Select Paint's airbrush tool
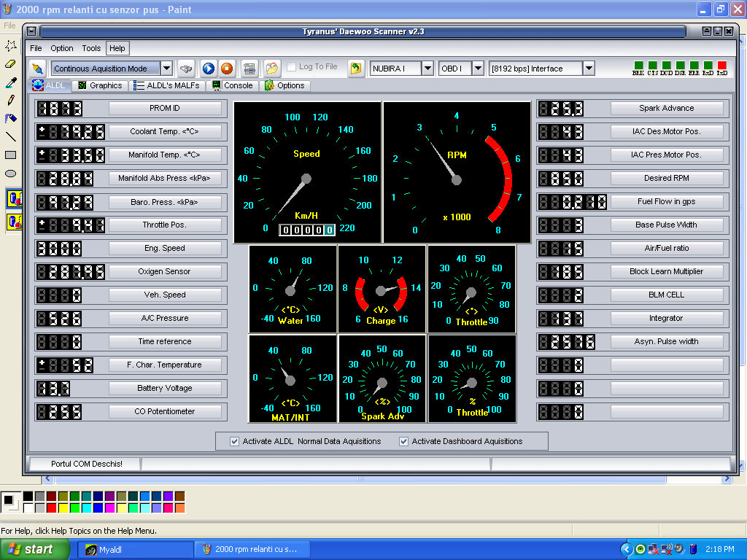Screen dimensions: 747x560 (x=11, y=118)
